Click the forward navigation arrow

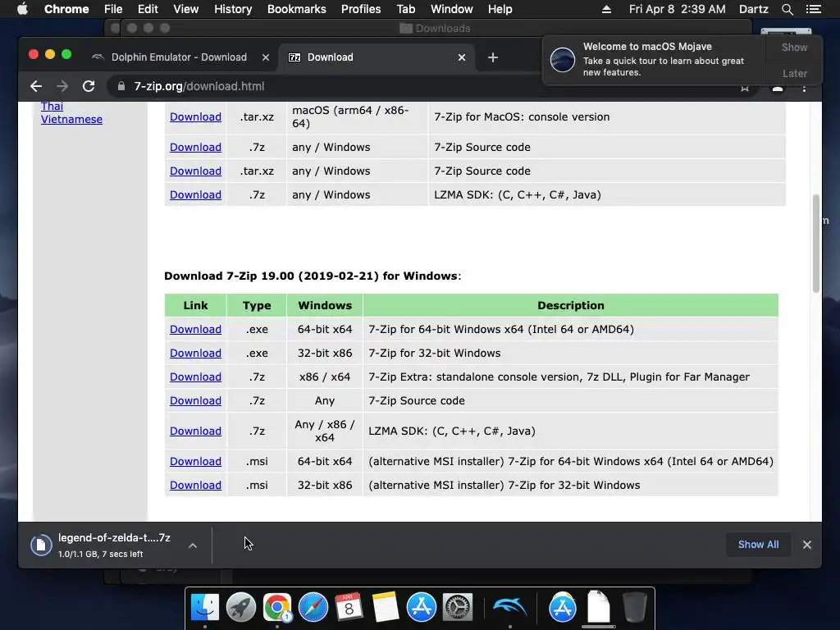point(62,86)
